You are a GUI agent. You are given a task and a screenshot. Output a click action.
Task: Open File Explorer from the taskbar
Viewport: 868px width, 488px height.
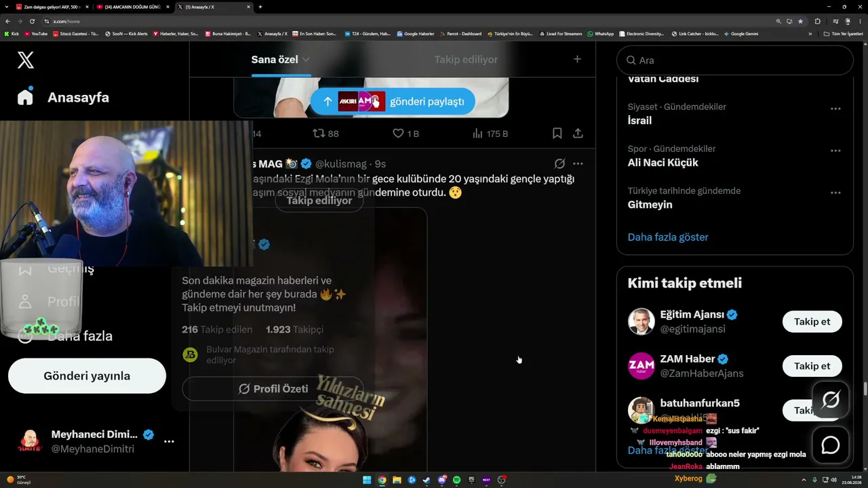[397, 480]
